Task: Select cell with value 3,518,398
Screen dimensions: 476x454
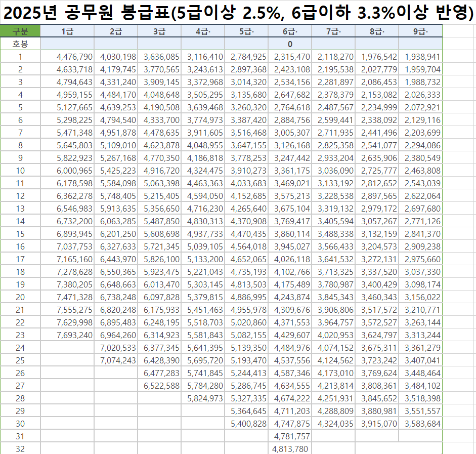Action: 420,398
